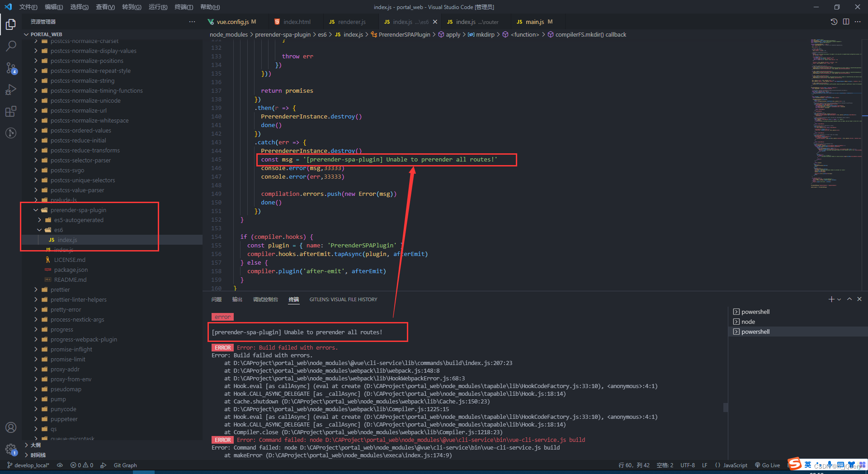
Task: Click Git Graph in status bar
Action: 125,465
